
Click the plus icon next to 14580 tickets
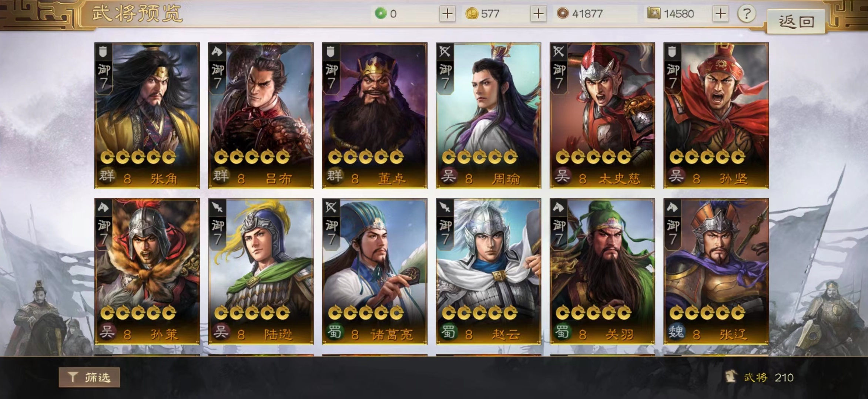point(720,14)
